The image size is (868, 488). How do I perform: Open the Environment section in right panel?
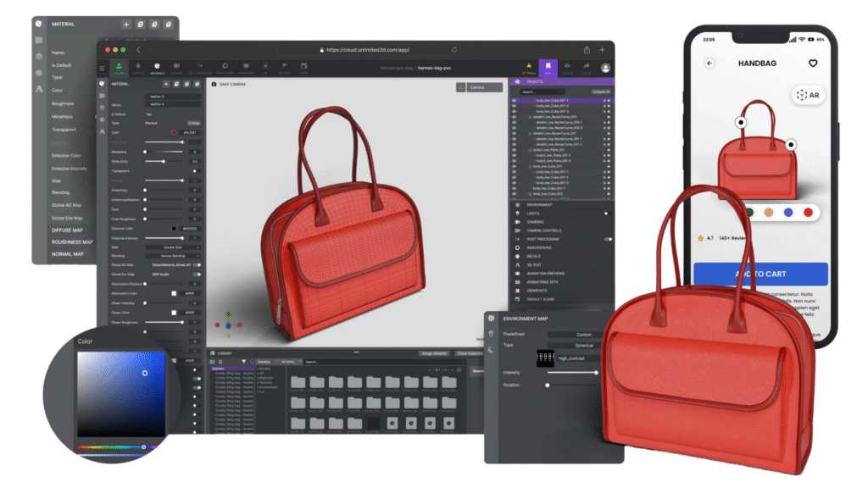pyautogui.click(x=540, y=205)
